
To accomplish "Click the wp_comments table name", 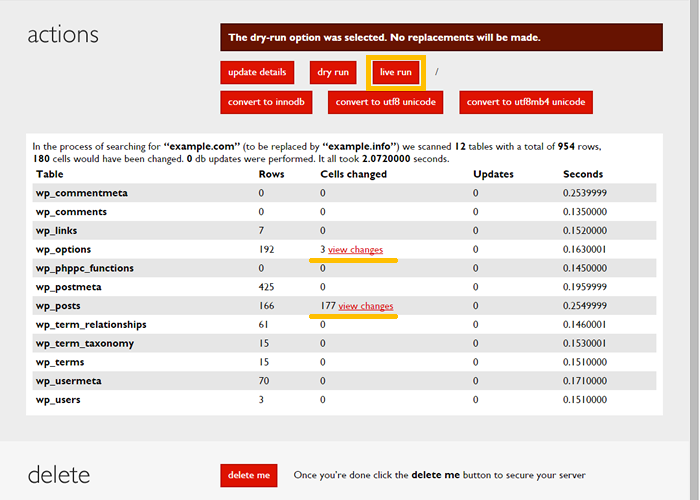I will [73, 212].
